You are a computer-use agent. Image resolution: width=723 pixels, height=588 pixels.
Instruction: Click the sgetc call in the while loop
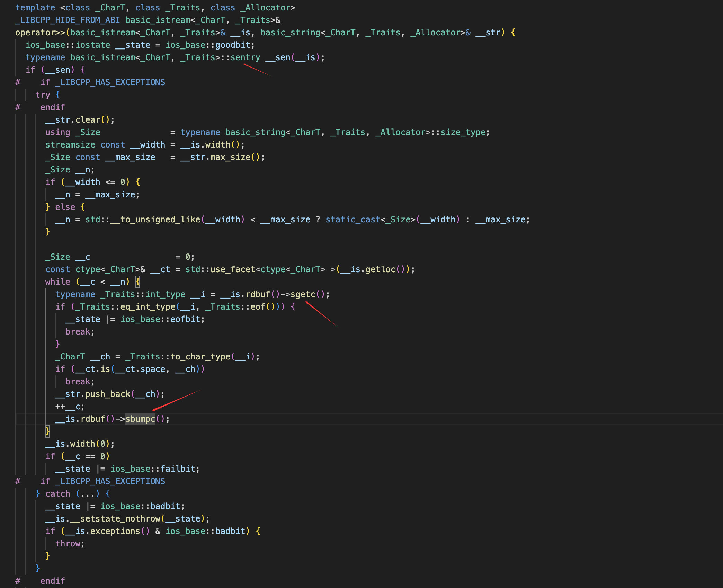pyautogui.click(x=303, y=294)
